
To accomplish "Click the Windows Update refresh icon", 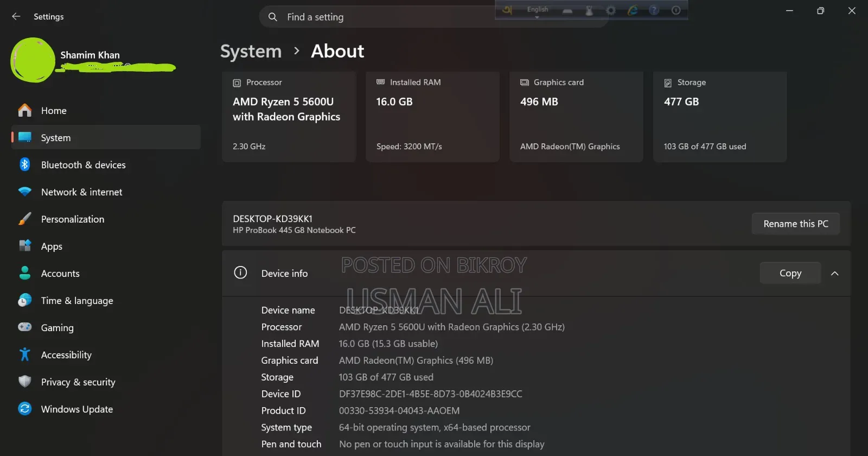I will click(x=25, y=409).
